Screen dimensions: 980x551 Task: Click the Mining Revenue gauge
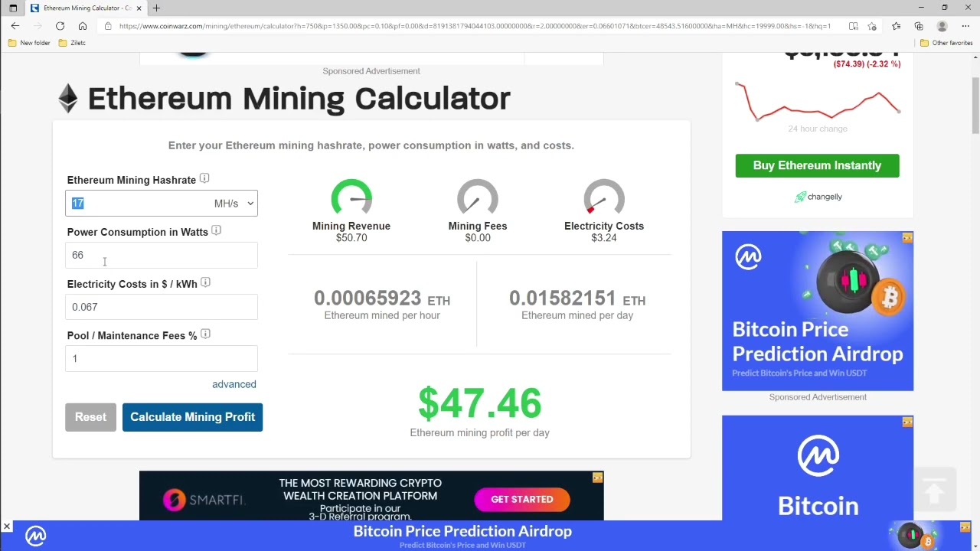(x=351, y=197)
